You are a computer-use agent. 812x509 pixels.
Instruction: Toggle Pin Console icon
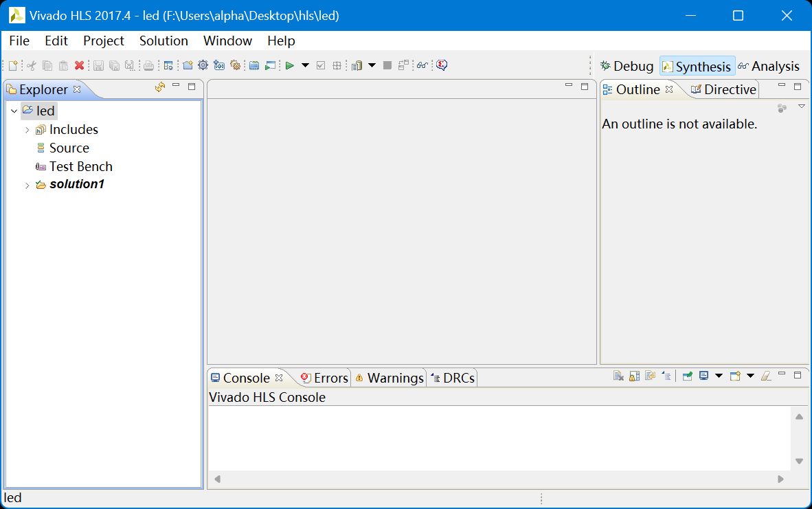pyautogui.click(x=687, y=376)
